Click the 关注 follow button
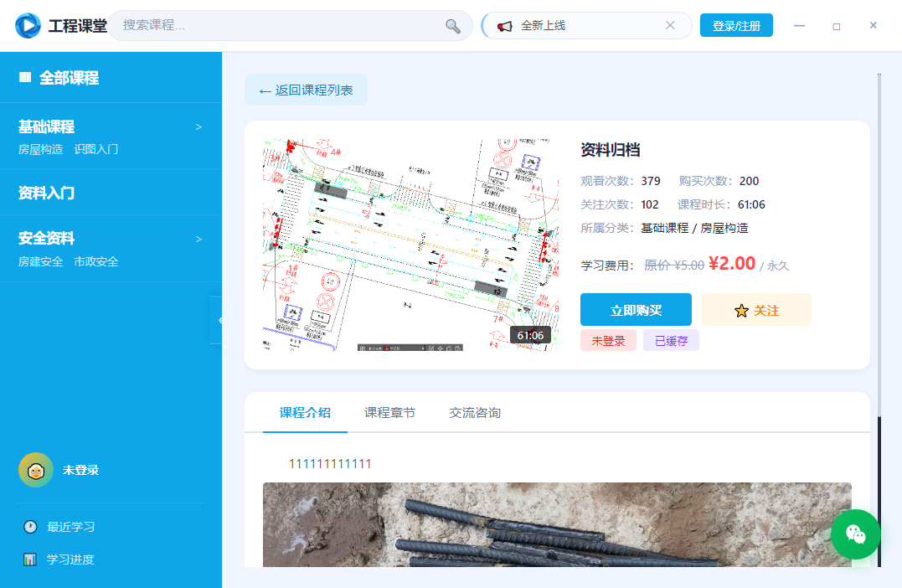Screen dimensions: 902x588 click(756, 310)
